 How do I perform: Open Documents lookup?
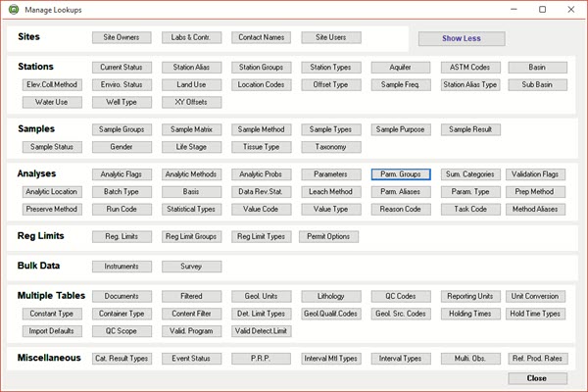click(122, 296)
